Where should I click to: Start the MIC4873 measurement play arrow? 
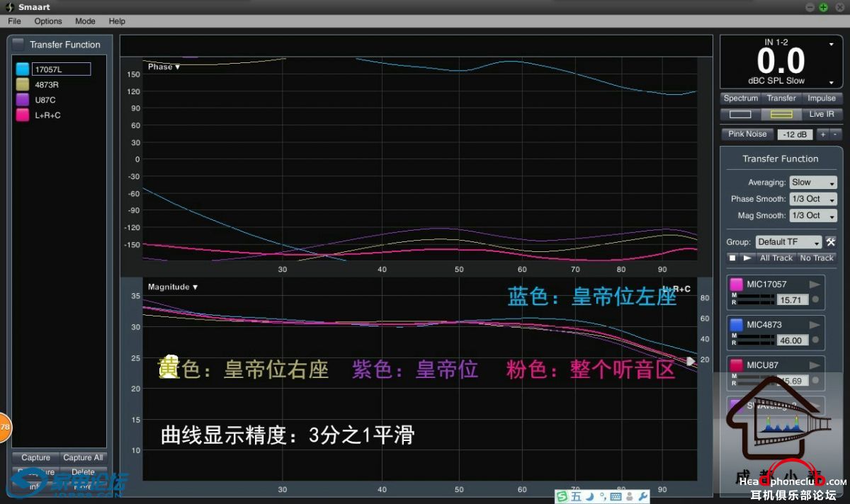815,325
